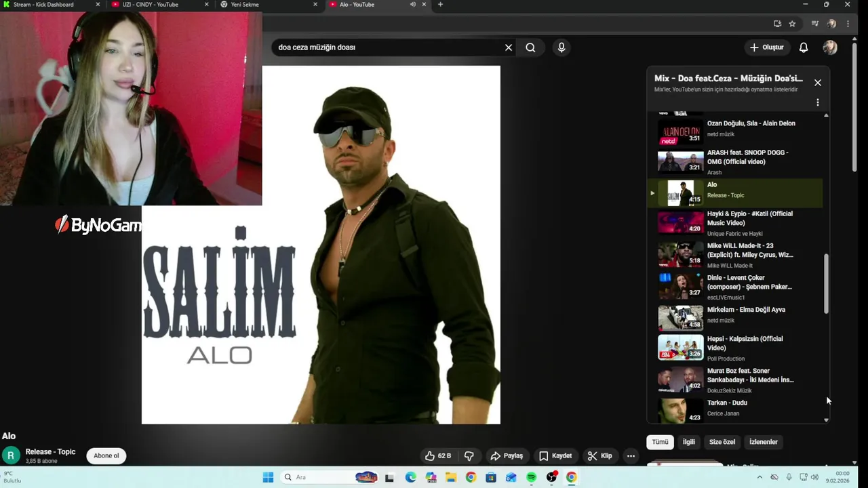Click the playlist scroll down arrow
The image size is (868, 488).
pos(826,420)
